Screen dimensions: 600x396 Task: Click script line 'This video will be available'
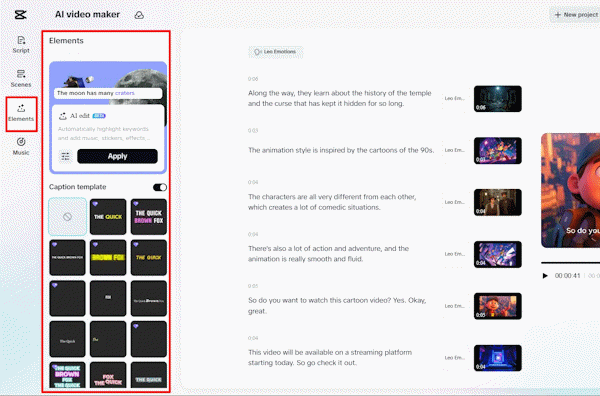pos(330,357)
